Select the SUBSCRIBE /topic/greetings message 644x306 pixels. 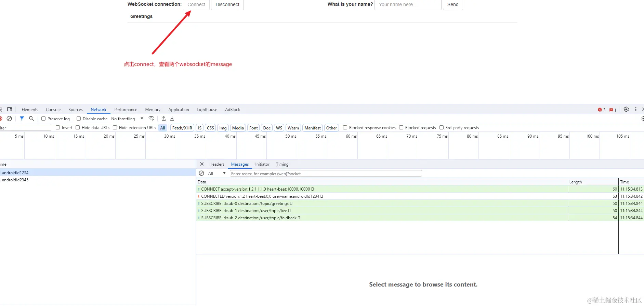point(420,204)
